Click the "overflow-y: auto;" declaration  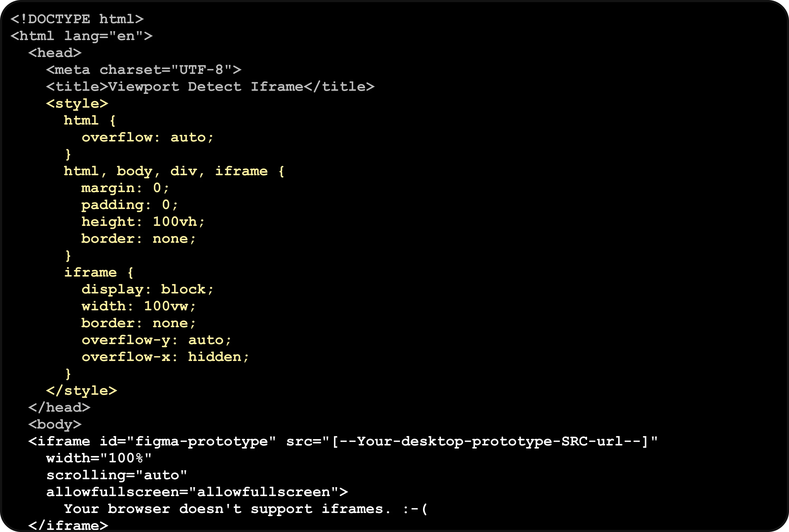[156, 340]
